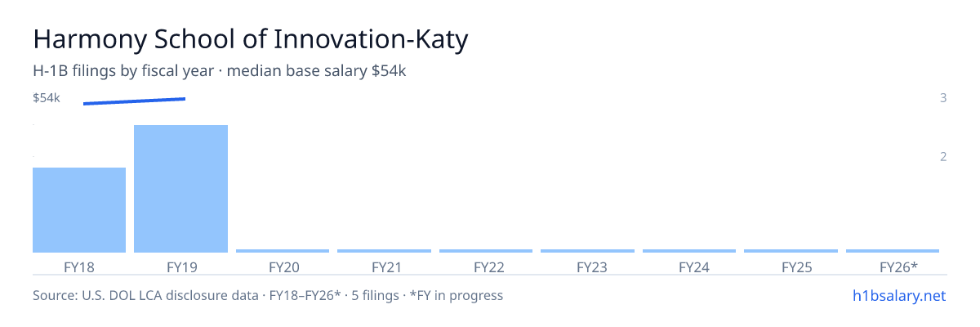Select the thin FY20 bar
980x327 pixels.
point(283,251)
